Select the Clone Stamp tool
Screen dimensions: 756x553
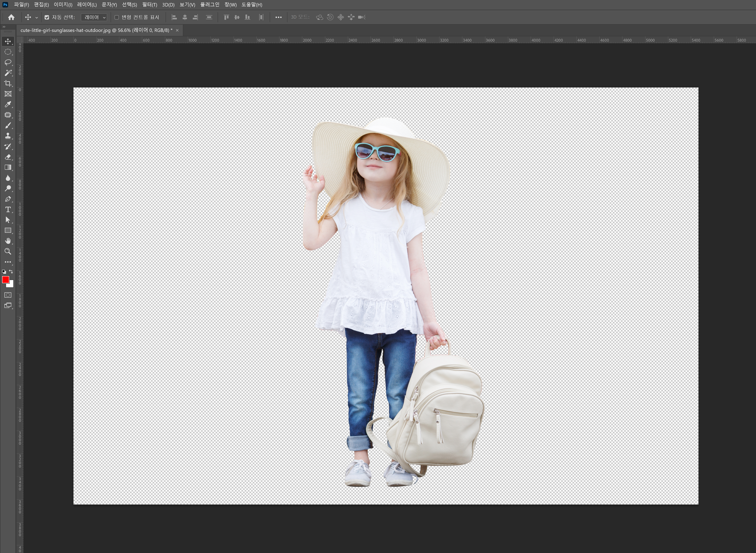point(8,136)
